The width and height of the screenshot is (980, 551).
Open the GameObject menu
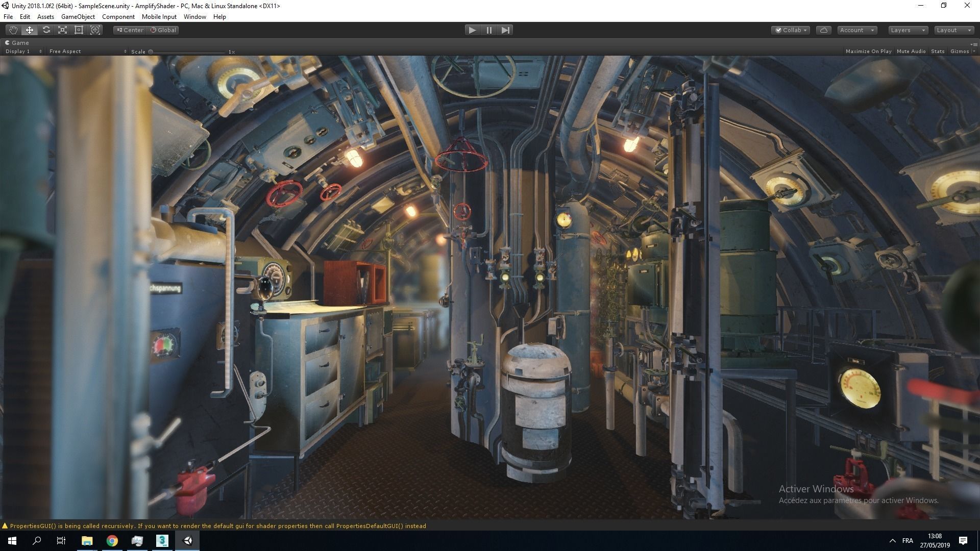tap(78, 17)
